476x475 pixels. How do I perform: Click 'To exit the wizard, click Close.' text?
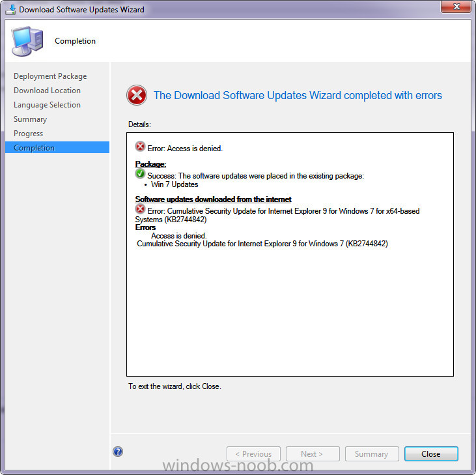click(x=175, y=386)
